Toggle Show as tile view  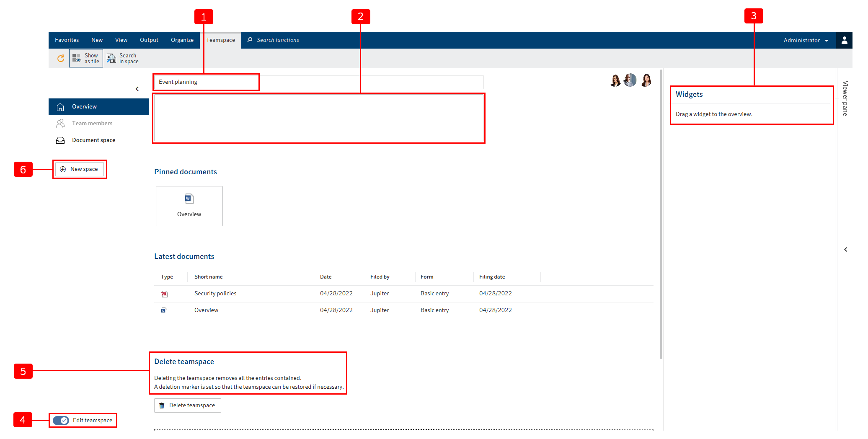86,58
